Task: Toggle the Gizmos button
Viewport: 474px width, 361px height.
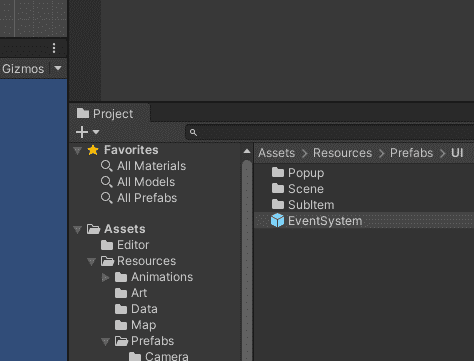Action: [x=23, y=69]
